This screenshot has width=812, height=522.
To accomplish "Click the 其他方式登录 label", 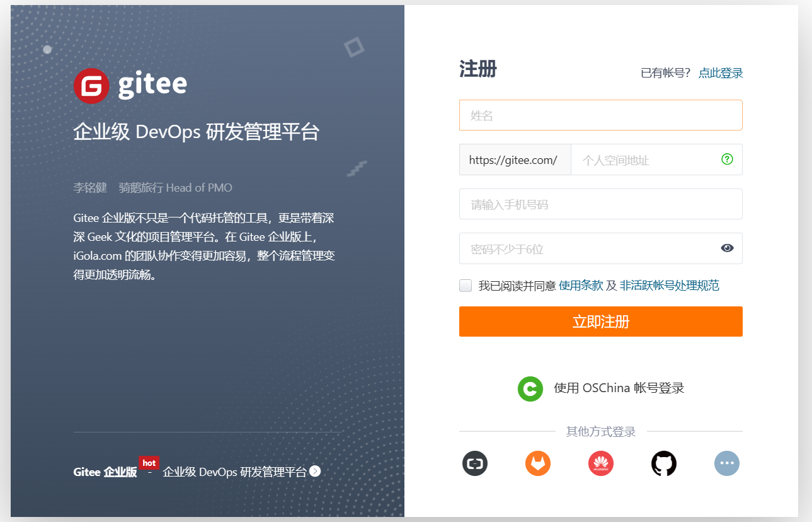I will (601, 432).
